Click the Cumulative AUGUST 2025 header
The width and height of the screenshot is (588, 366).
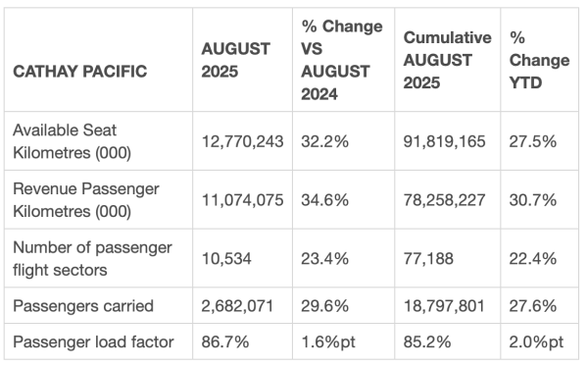447,60
